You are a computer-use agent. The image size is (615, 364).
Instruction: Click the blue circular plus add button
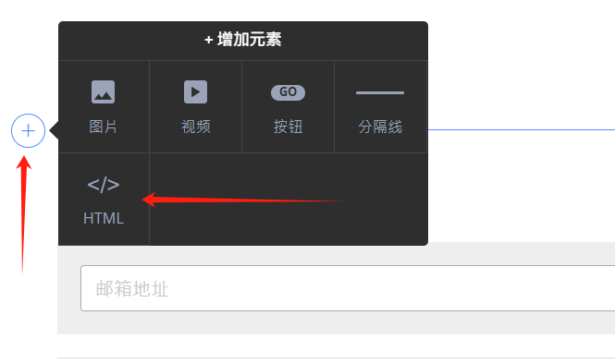(x=28, y=130)
